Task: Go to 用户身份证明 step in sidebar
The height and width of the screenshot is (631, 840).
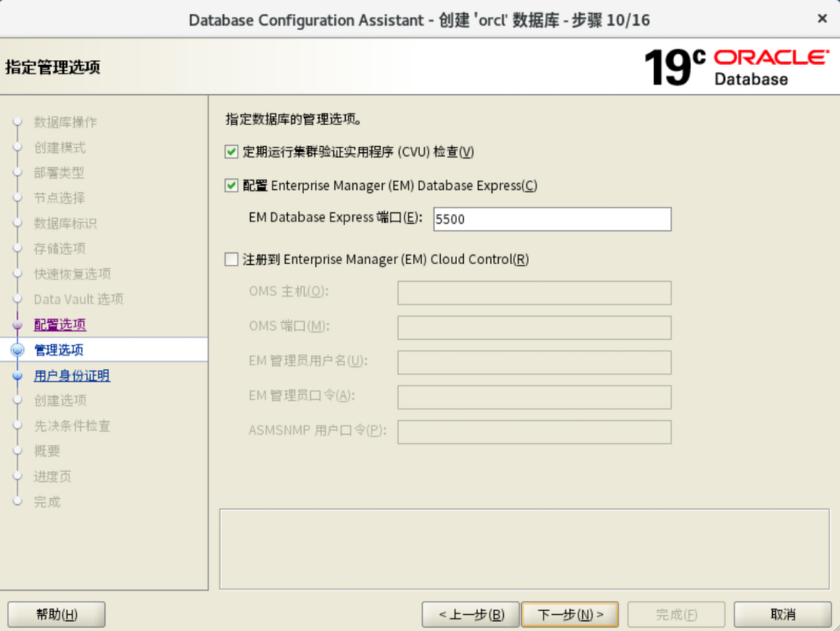Action: (x=71, y=376)
